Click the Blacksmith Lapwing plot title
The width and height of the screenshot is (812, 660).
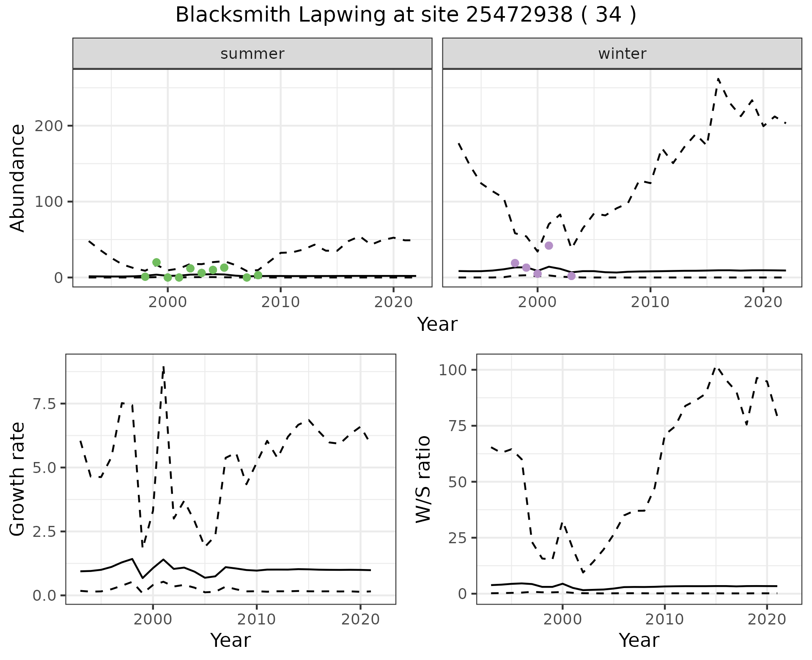406,15
